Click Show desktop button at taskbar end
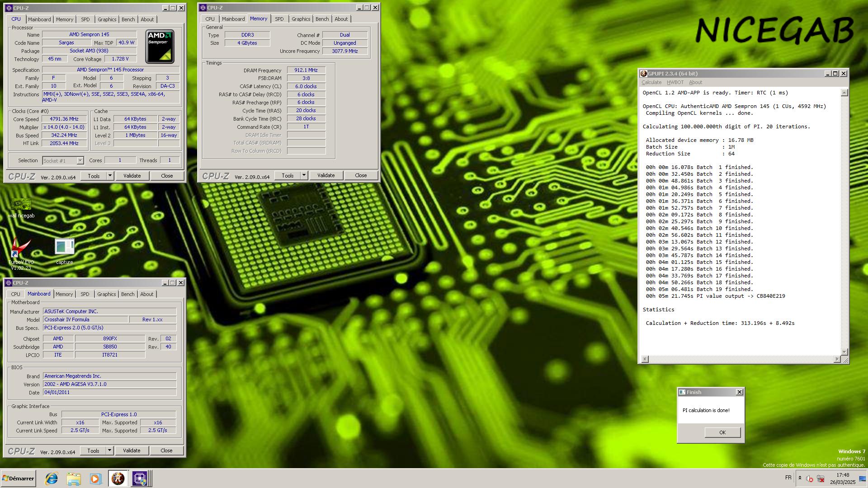This screenshot has height=488, width=868. tap(863, 479)
